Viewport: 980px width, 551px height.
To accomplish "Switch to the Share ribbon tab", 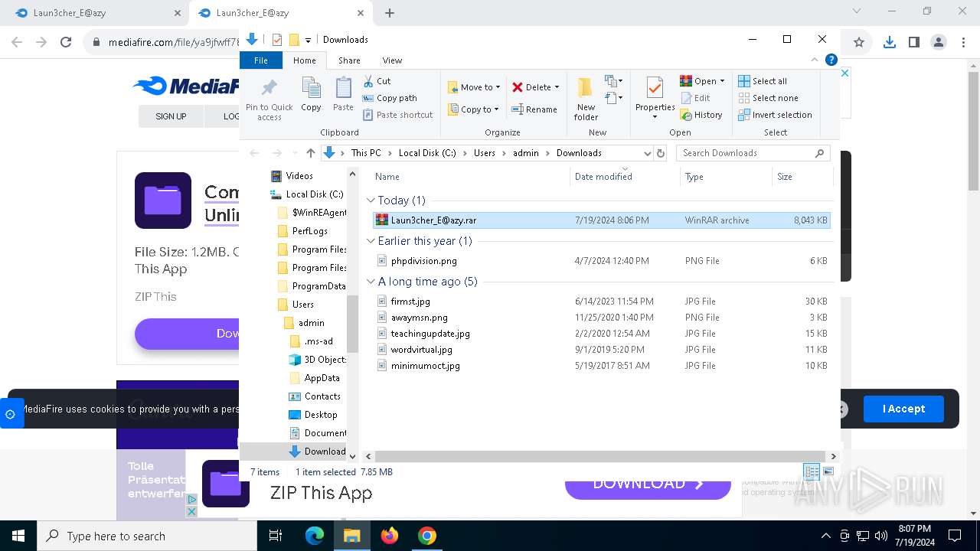I will pyautogui.click(x=349, y=60).
